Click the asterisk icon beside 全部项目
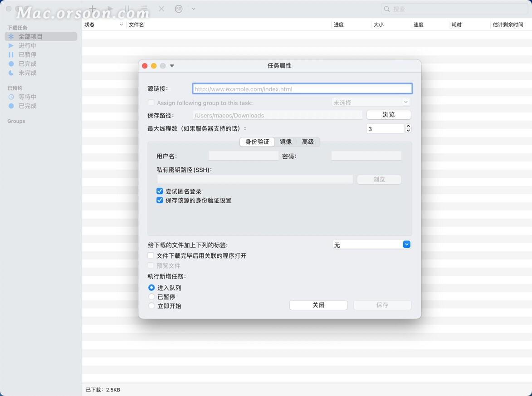Screen dimensions: 532x396 [11, 36]
